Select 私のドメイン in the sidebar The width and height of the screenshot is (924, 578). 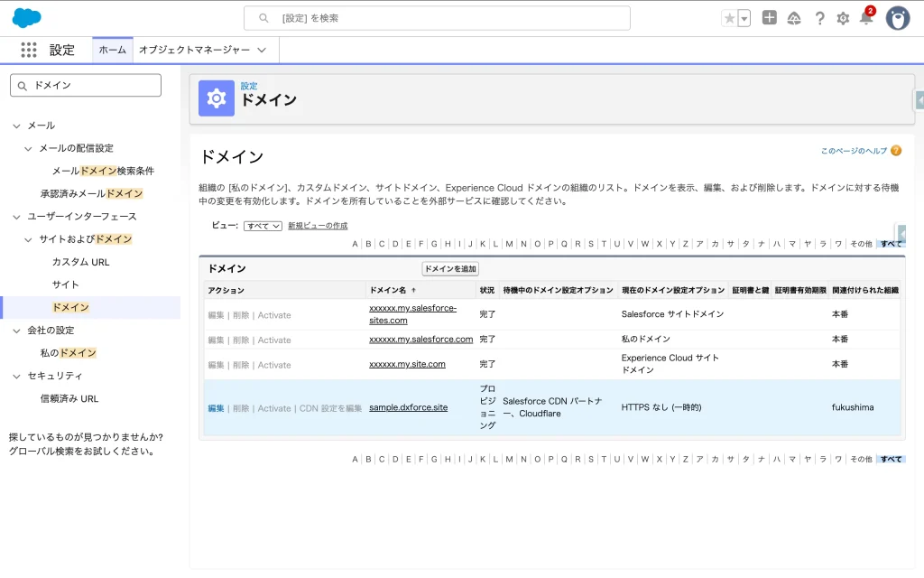coord(68,353)
